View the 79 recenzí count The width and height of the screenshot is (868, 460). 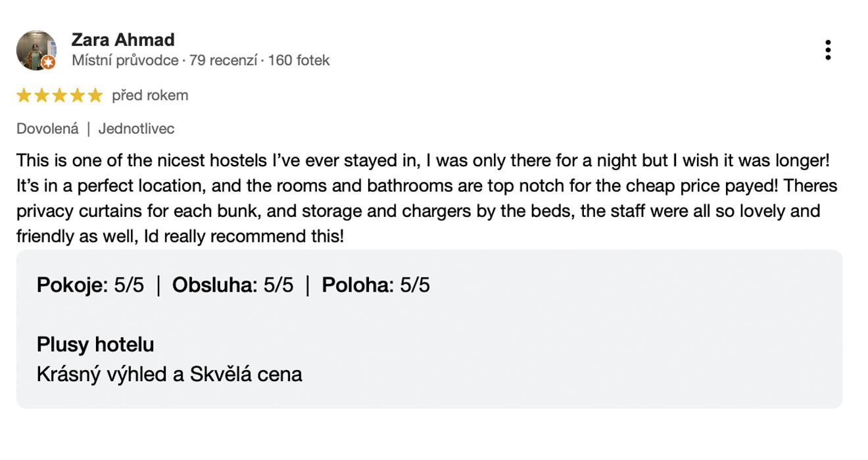tap(223, 60)
